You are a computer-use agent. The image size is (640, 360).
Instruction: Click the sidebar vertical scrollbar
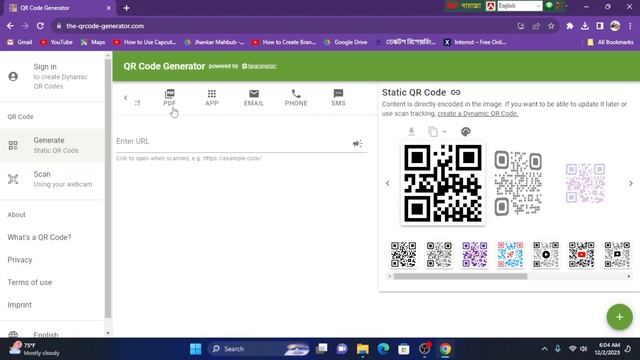[x=108, y=188]
